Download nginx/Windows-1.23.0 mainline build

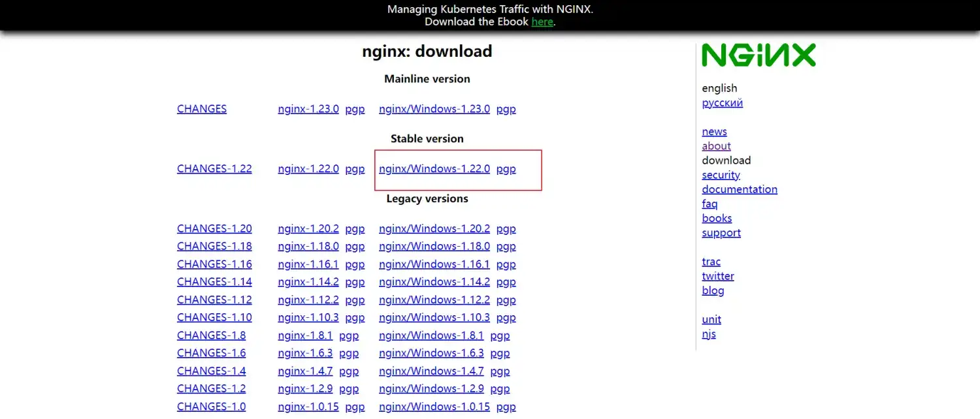(x=434, y=109)
